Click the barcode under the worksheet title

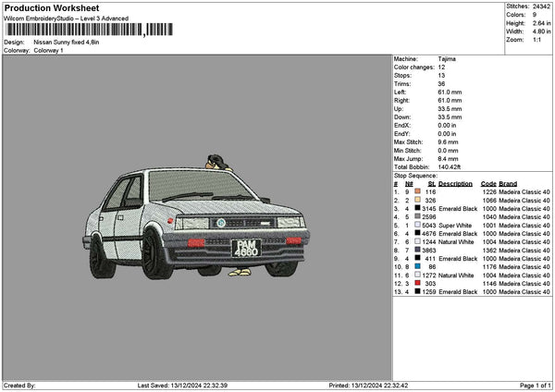(90, 30)
